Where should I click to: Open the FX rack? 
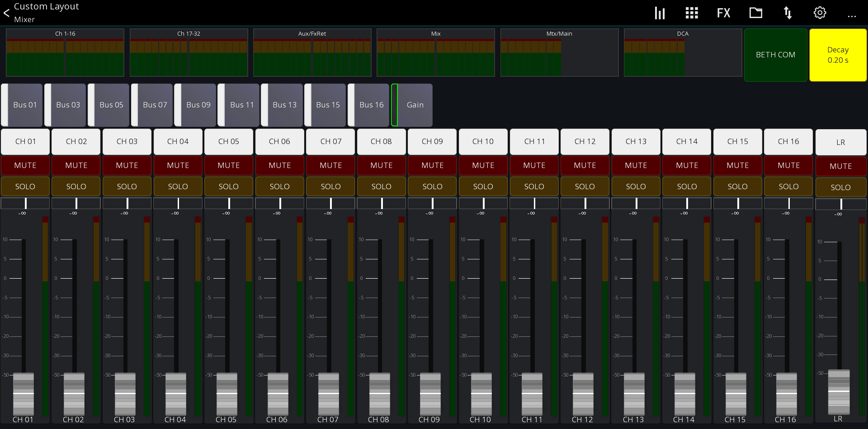pos(723,13)
